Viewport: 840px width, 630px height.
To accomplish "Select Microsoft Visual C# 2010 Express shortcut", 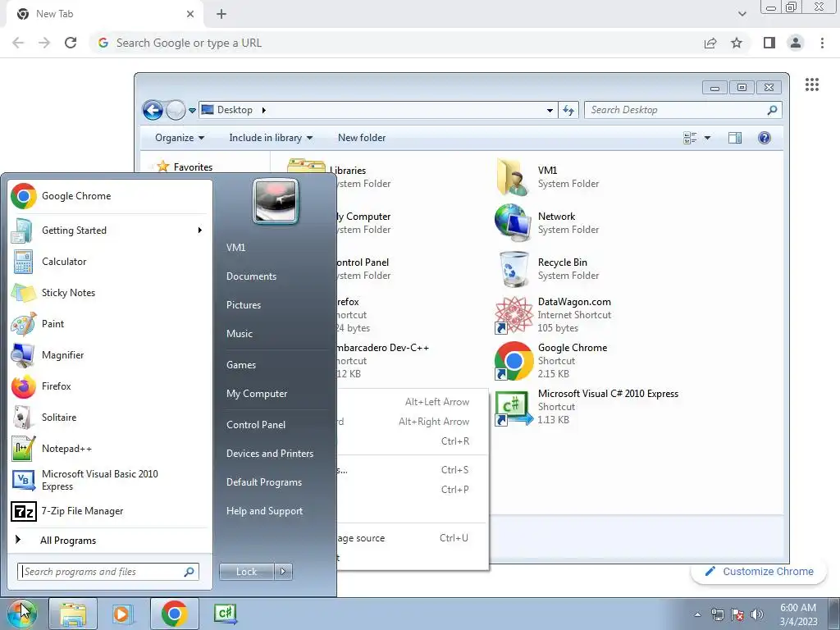I will click(x=586, y=407).
